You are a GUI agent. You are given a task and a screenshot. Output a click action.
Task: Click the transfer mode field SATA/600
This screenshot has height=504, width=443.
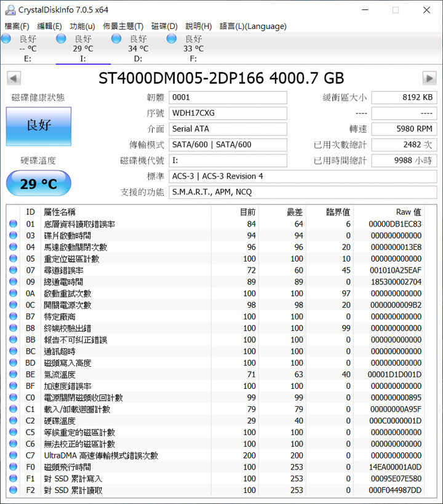[228, 145]
